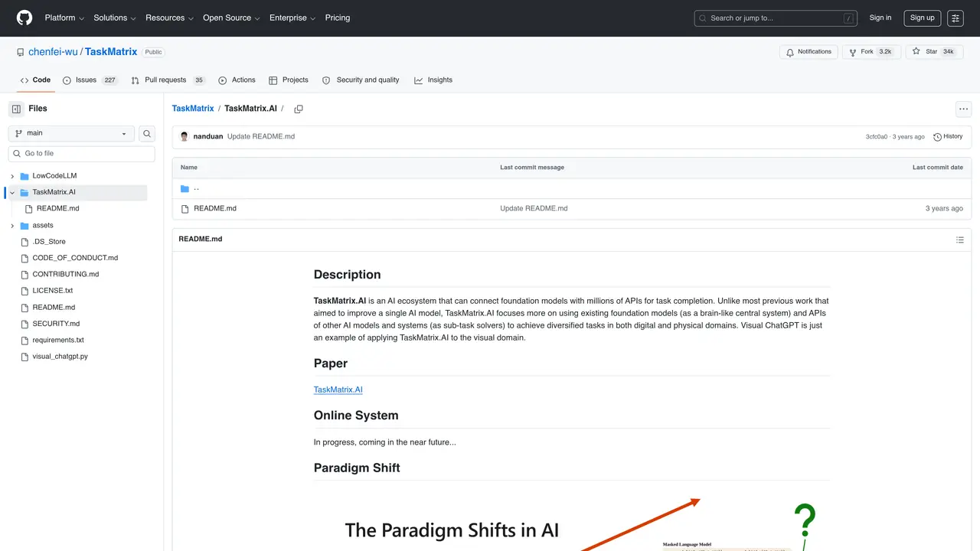The height and width of the screenshot is (551, 980).
Task: Open CONTRIBUTING.md in file tree
Action: point(65,274)
